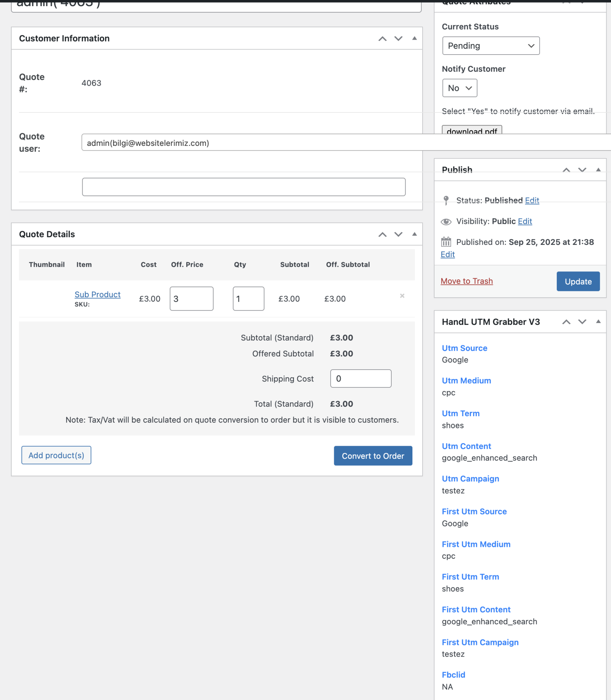Move Publish panel down arrow
This screenshot has height=700, width=611.
point(582,170)
